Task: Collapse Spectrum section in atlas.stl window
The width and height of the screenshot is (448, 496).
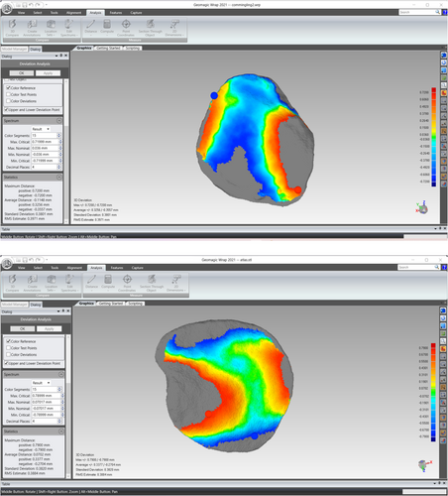Action: [x=61, y=374]
